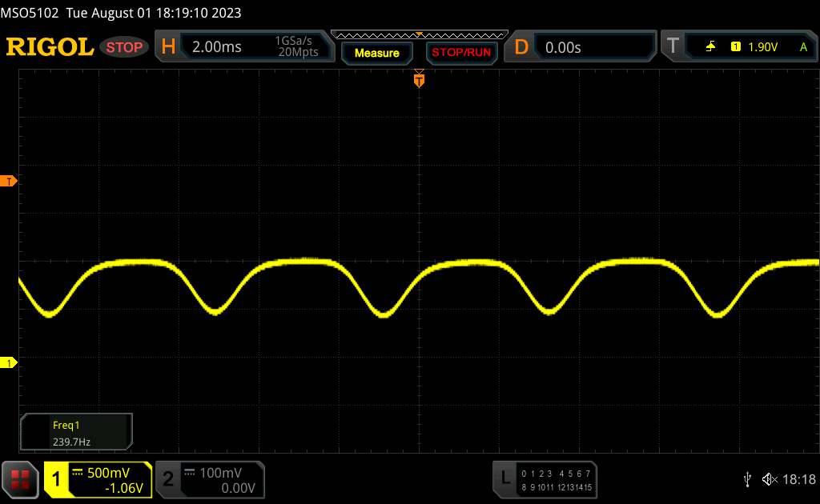820x504 pixels.
Task: Open the T trigger settings icon
Action: 673,47
